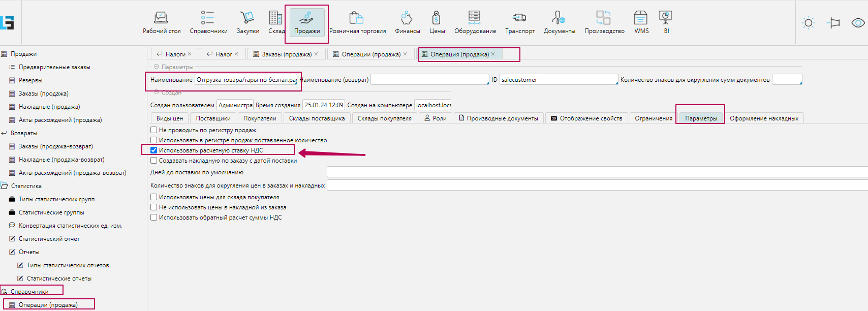The image size is (868, 311).
Task: Open the BI analytics icon
Action: point(666,18)
